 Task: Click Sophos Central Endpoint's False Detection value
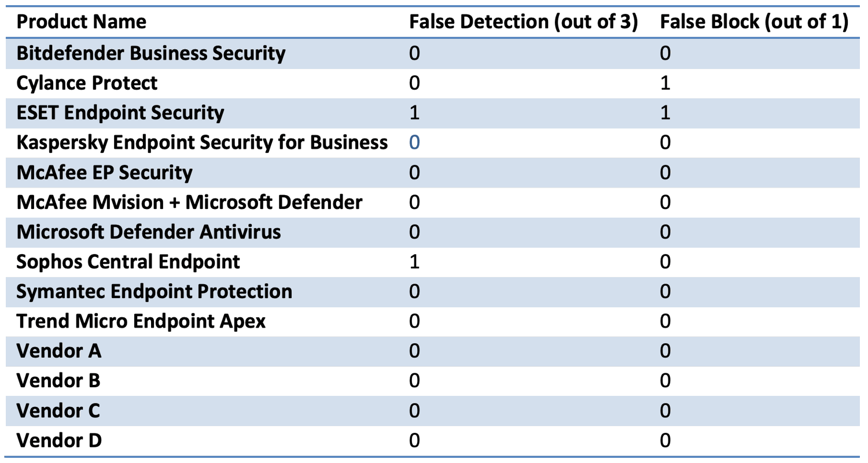click(414, 262)
